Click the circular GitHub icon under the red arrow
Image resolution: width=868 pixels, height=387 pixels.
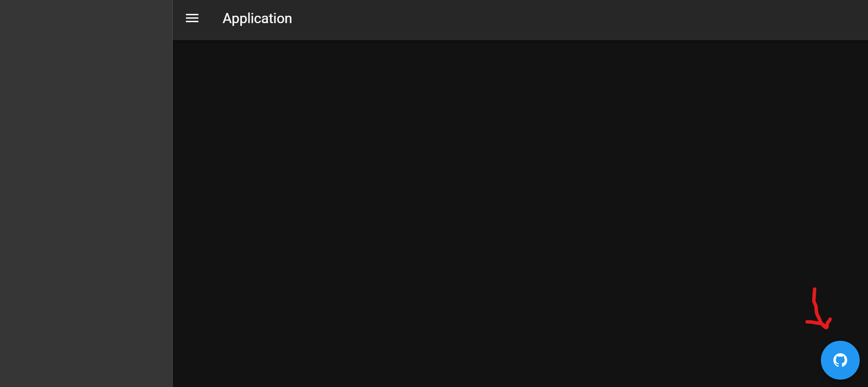840,360
